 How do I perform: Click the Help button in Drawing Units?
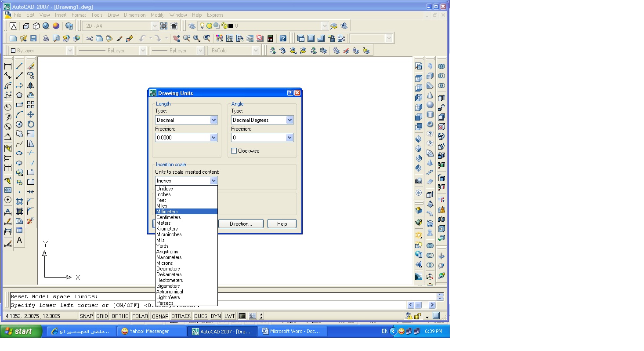click(x=282, y=224)
